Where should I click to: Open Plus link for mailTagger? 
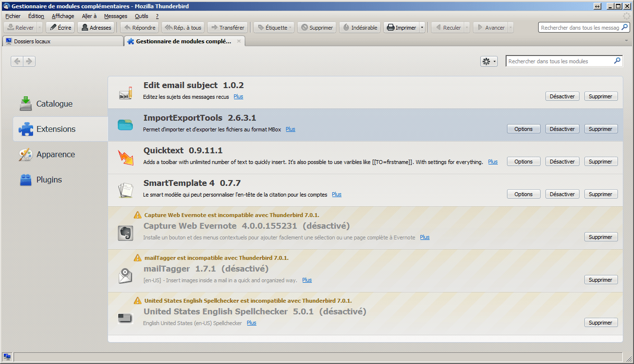click(x=307, y=280)
